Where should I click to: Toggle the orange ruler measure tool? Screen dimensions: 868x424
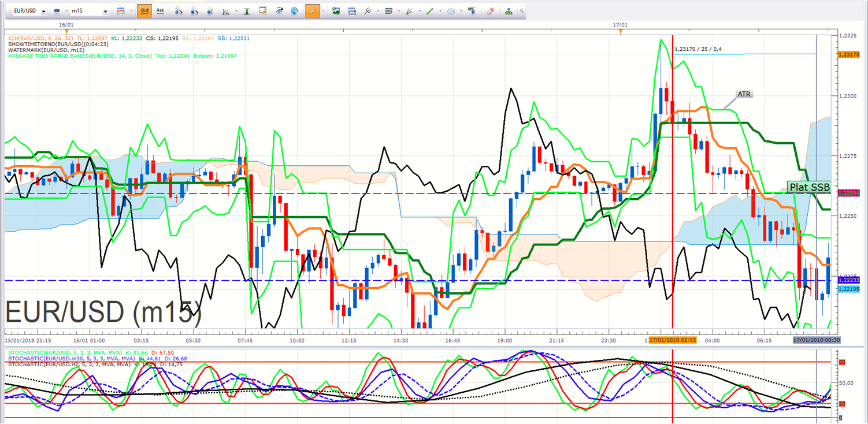312,11
